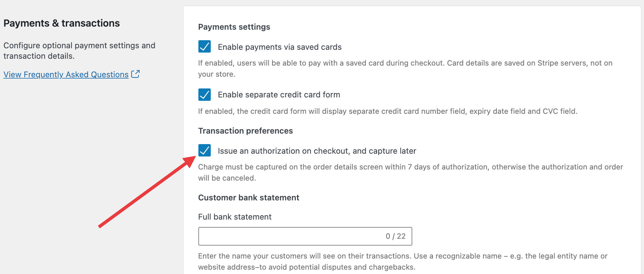Click the 'Full bank statement' field label
Image resolution: width=644 pixels, height=274 pixels.
tap(235, 217)
